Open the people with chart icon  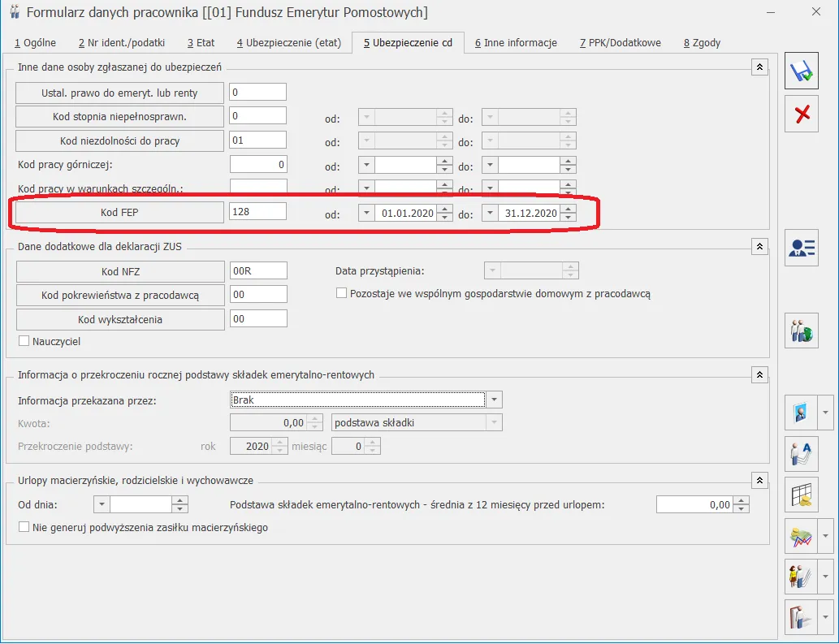click(x=801, y=577)
